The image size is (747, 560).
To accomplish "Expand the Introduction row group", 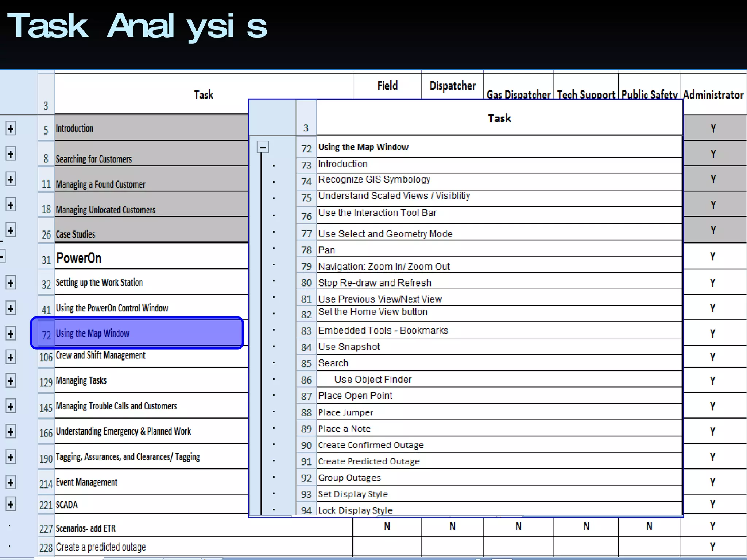I will point(11,129).
